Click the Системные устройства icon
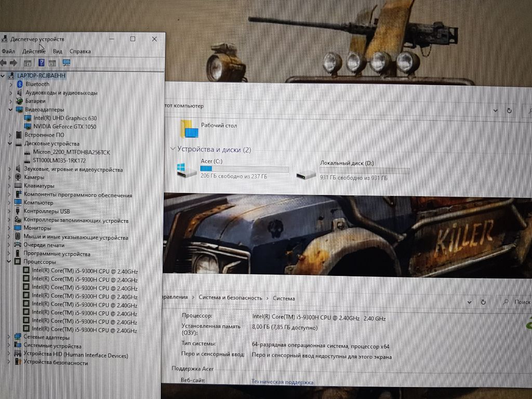The width and height of the screenshot is (532, 399). point(18,345)
